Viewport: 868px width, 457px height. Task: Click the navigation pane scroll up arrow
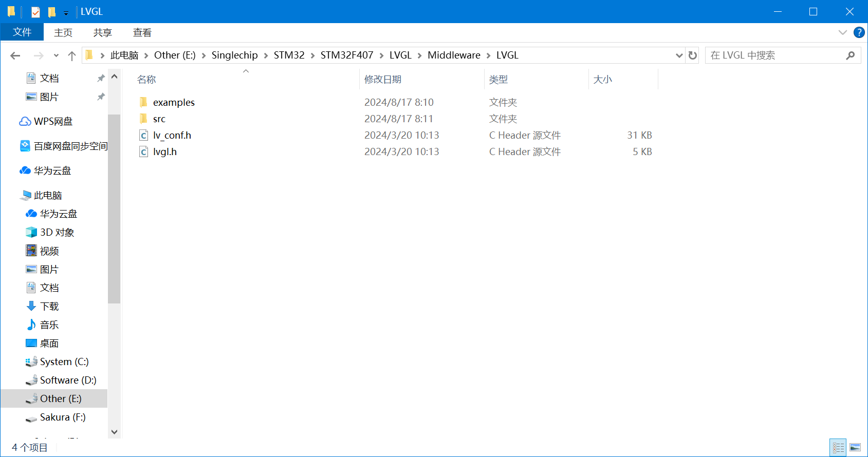point(114,77)
